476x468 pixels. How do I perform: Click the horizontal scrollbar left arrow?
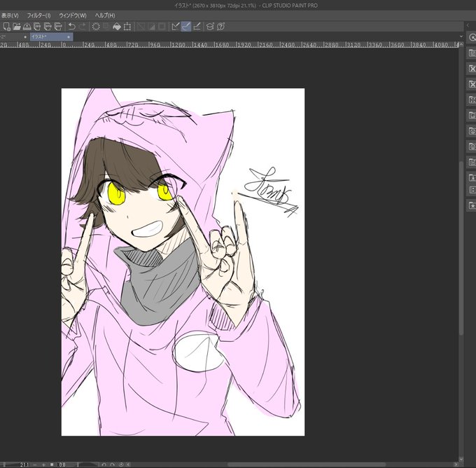128,464
